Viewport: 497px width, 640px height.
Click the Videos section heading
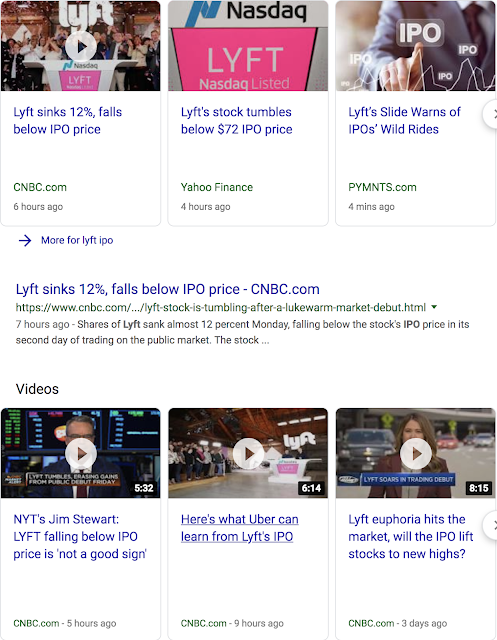[37, 389]
